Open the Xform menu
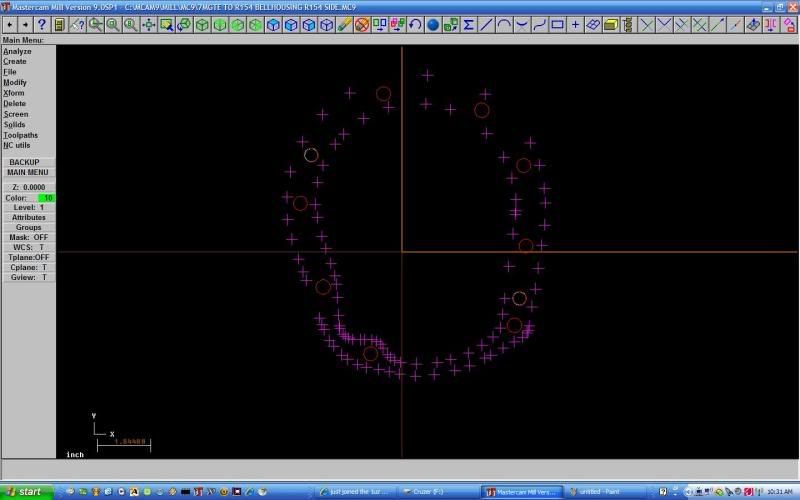 (x=14, y=93)
